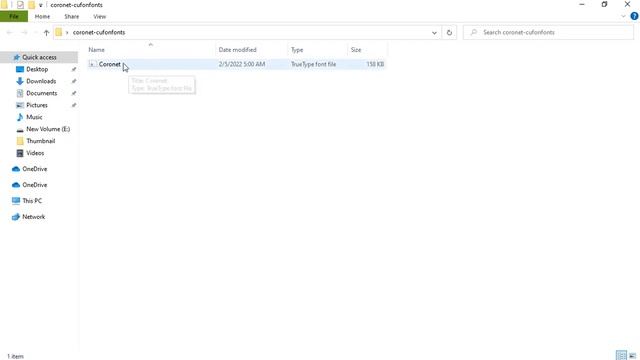Open Downloads in the navigation pane
Image resolution: width=640 pixels, height=360 pixels.
tap(41, 81)
